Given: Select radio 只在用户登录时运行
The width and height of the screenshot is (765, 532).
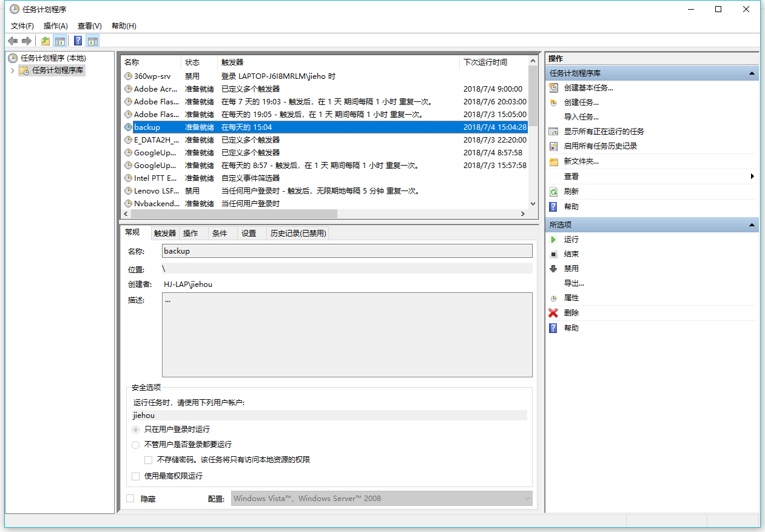Looking at the screenshot, I should point(135,430).
